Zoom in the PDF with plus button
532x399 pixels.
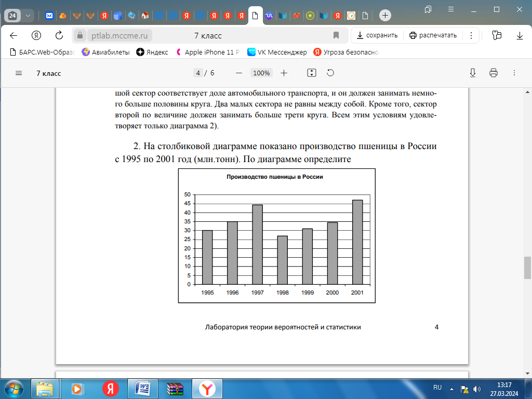tap(284, 73)
